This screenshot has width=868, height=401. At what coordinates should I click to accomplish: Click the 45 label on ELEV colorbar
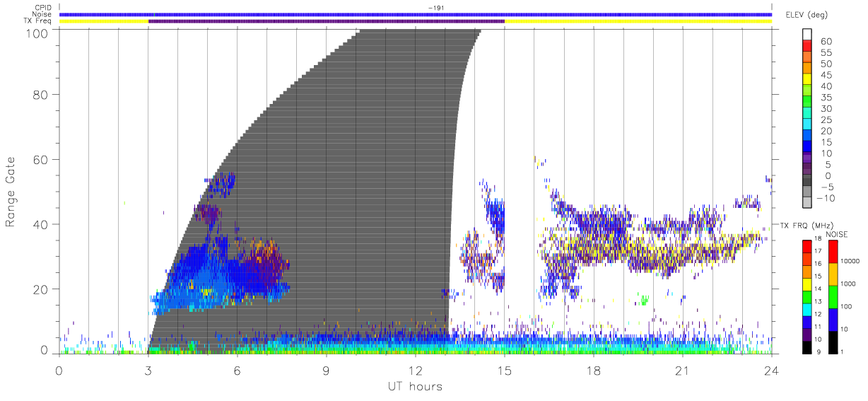826,75
